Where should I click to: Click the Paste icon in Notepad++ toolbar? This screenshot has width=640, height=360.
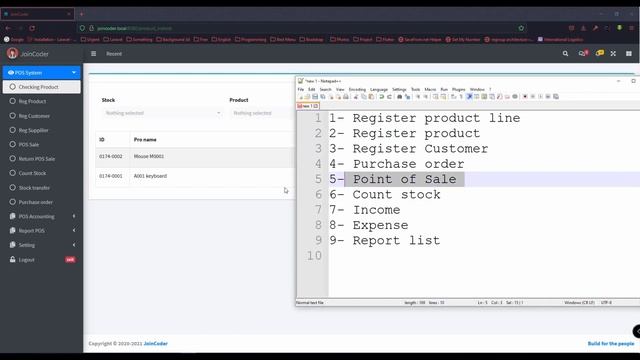[x=371, y=97]
